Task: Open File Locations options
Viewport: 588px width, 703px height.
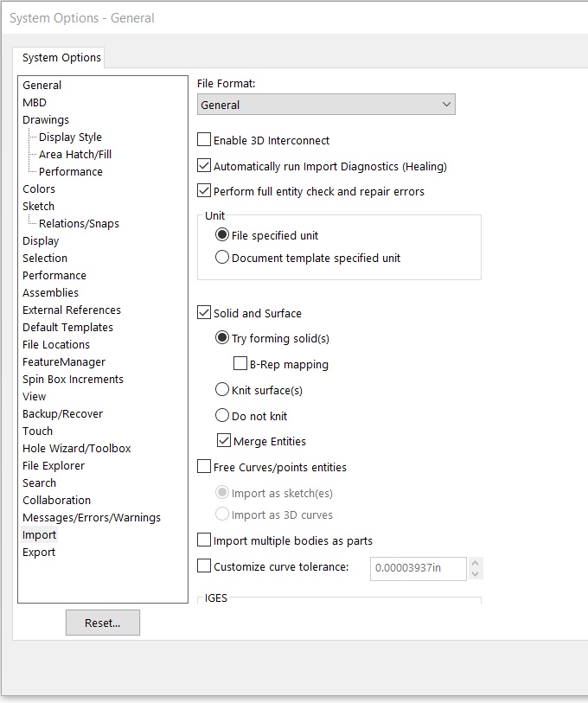Action: pyautogui.click(x=56, y=345)
